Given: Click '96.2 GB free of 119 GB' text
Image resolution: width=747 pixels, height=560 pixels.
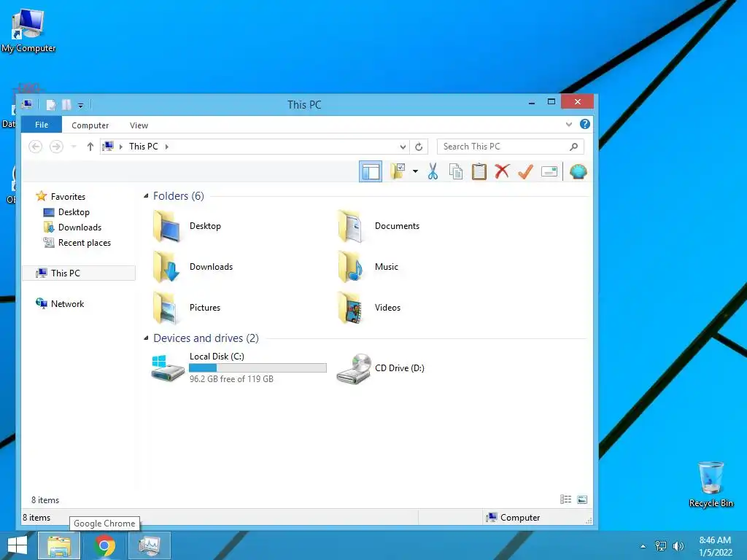Looking at the screenshot, I should [231, 379].
